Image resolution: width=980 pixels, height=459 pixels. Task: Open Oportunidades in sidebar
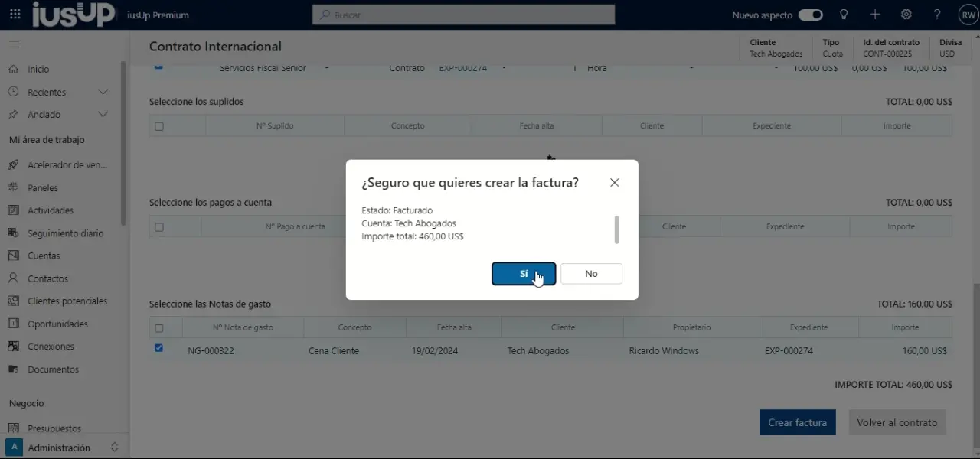coord(57,324)
